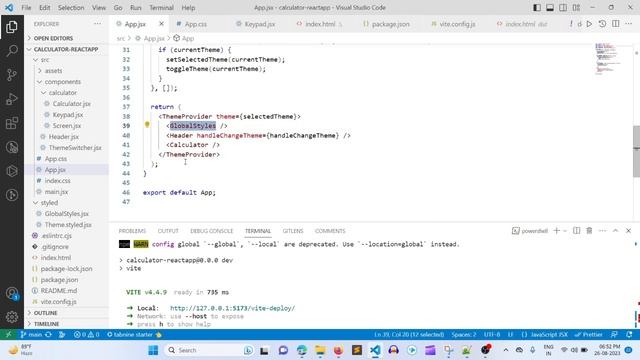
Task: Expand the Timeline section
Action: (x=68, y=324)
